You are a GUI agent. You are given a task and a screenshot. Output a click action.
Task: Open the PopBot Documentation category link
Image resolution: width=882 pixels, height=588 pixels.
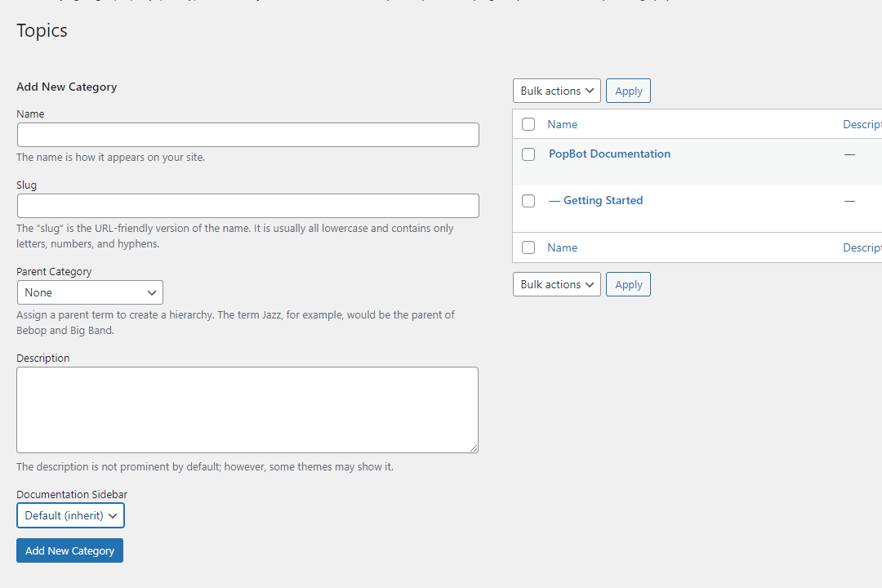(x=609, y=154)
